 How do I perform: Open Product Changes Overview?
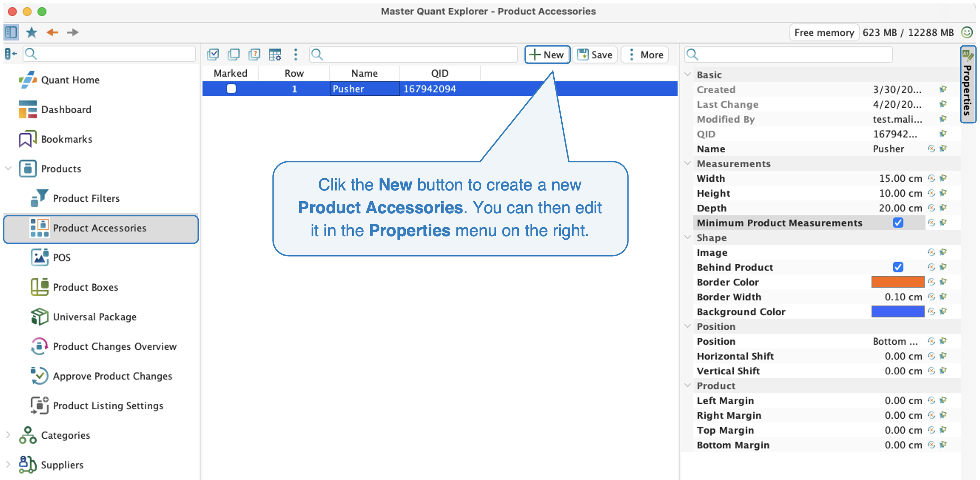(x=104, y=347)
